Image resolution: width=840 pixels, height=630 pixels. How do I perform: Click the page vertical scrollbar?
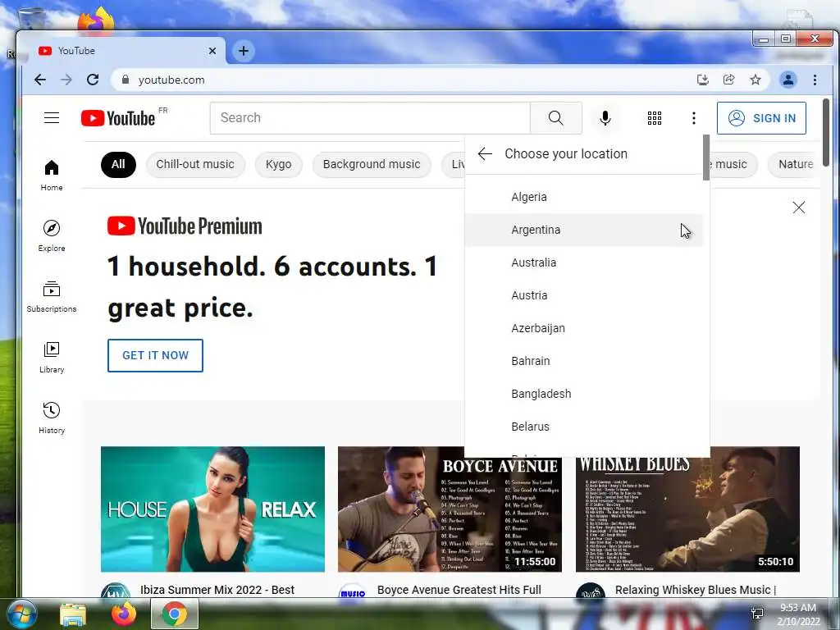click(x=825, y=131)
